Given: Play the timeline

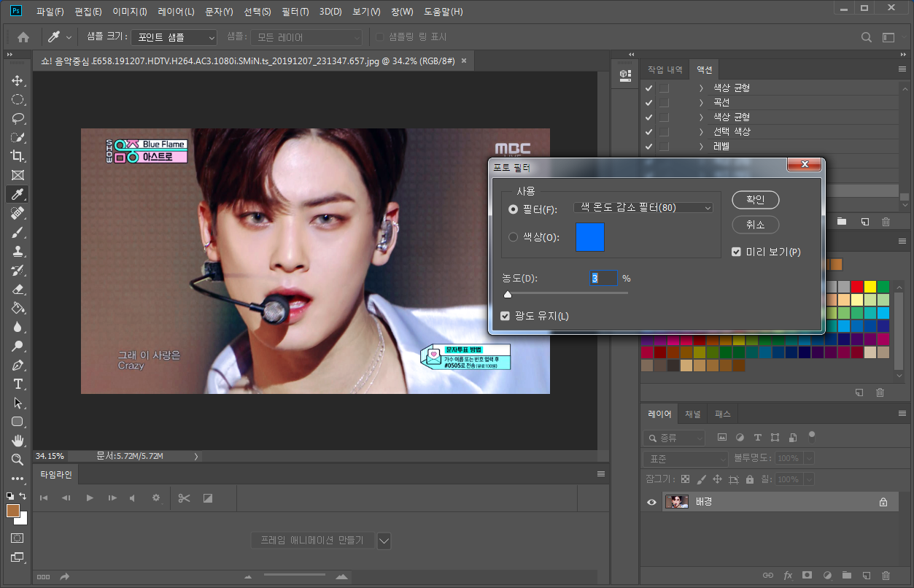Looking at the screenshot, I should pyautogui.click(x=90, y=498).
